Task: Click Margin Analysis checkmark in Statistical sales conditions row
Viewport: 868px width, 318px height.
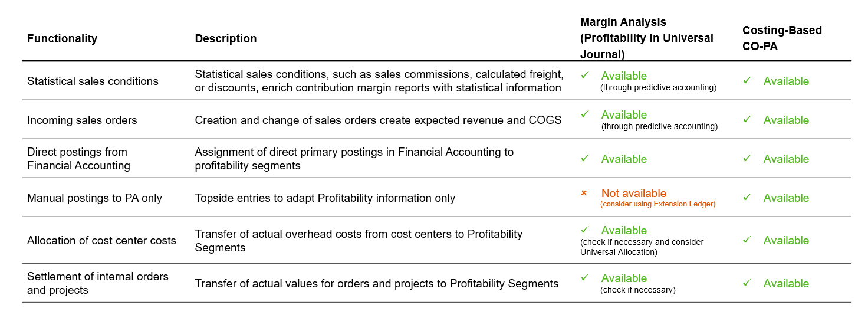Action: 584,76
